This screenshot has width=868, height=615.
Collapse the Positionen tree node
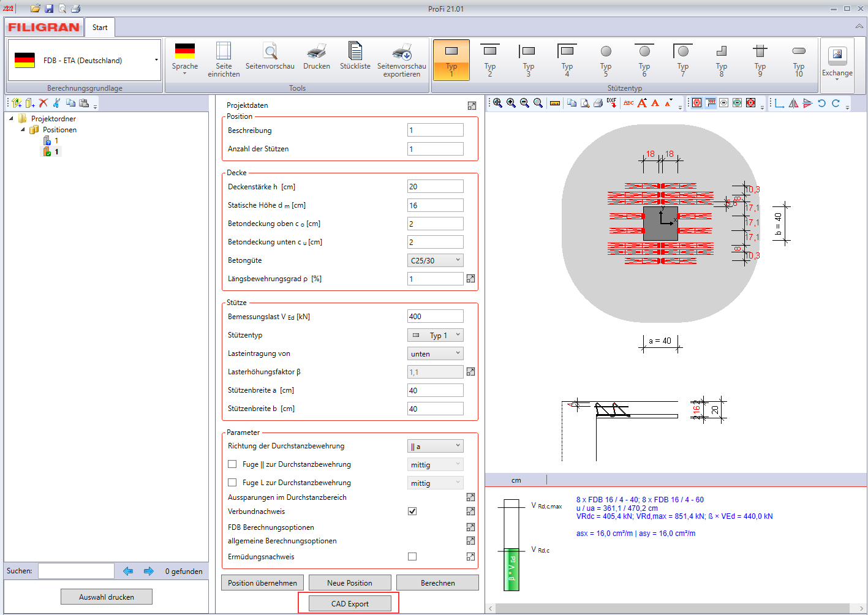coord(23,130)
